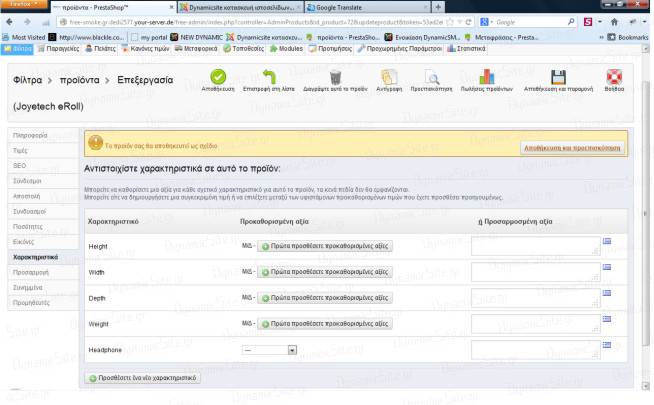Image resolution: width=654 pixels, height=405 pixels.
Task: Click the language flag icon for Headphone
Action: point(607,345)
